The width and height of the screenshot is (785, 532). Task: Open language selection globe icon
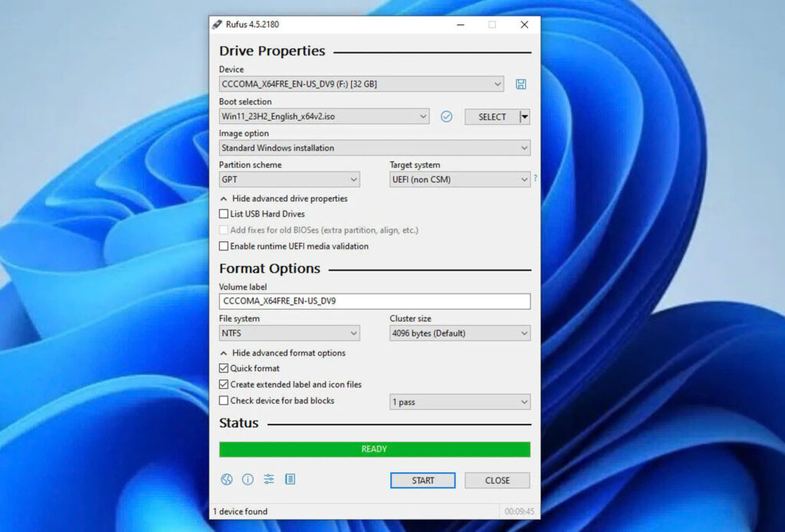(x=226, y=480)
